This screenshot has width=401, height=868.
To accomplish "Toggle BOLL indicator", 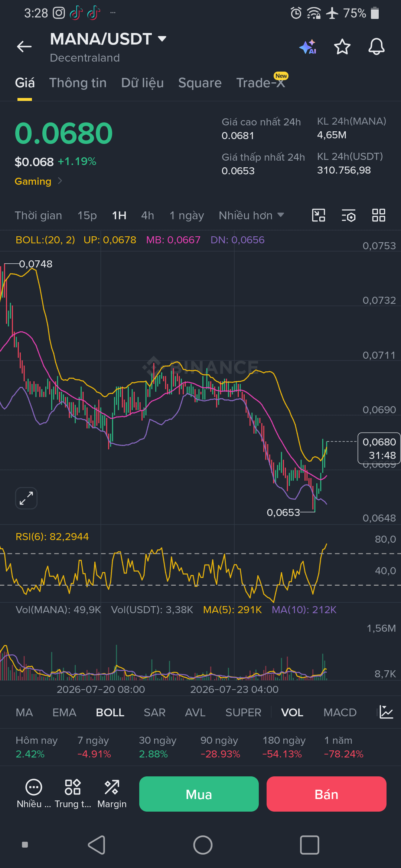I will coord(110,713).
